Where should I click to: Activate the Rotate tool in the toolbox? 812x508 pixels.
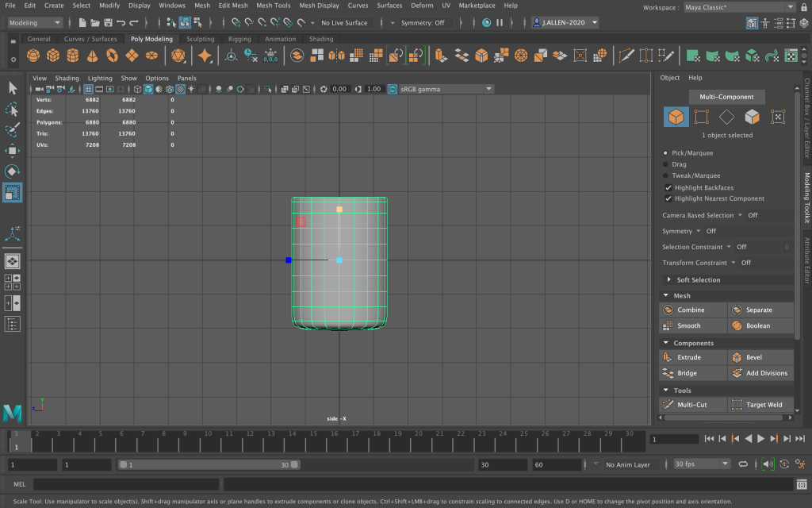(x=13, y=171)
